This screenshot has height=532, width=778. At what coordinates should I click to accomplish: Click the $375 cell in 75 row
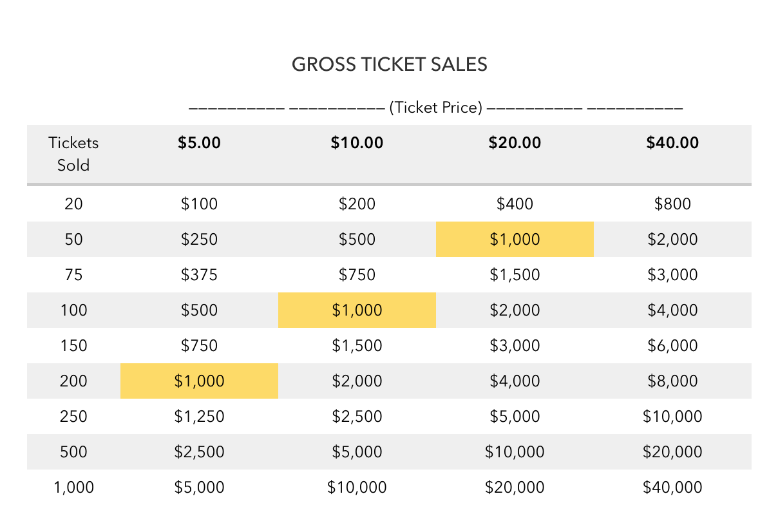(199, 274)
